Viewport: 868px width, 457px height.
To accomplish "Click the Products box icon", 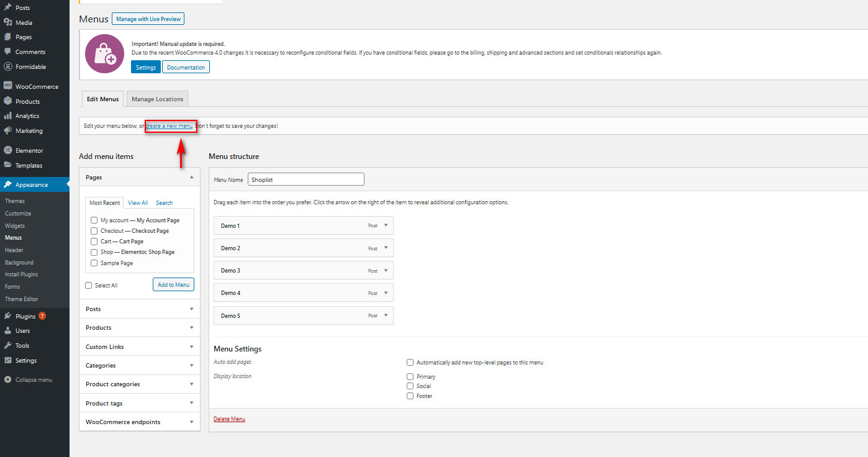I will tap(7, 101).
